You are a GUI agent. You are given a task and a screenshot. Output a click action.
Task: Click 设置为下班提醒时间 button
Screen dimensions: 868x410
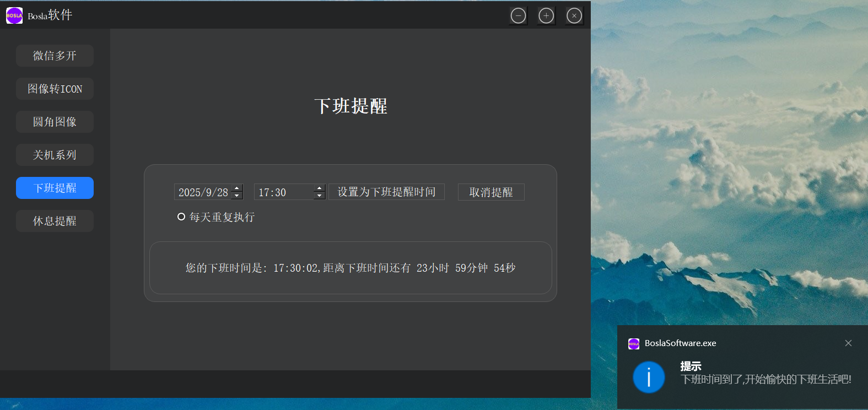(x=386, y=192)
